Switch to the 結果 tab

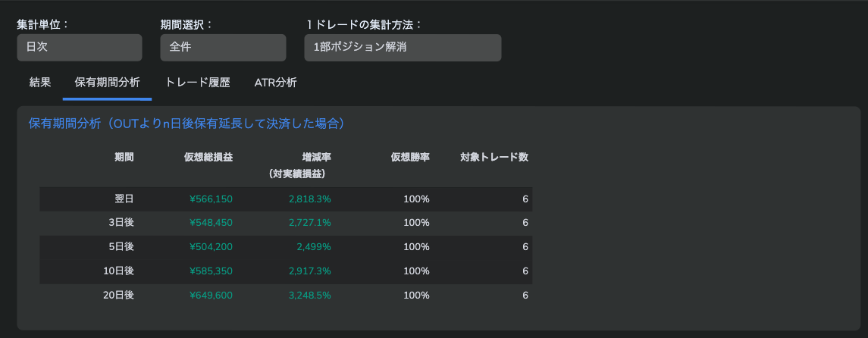[x=40, y=83]
